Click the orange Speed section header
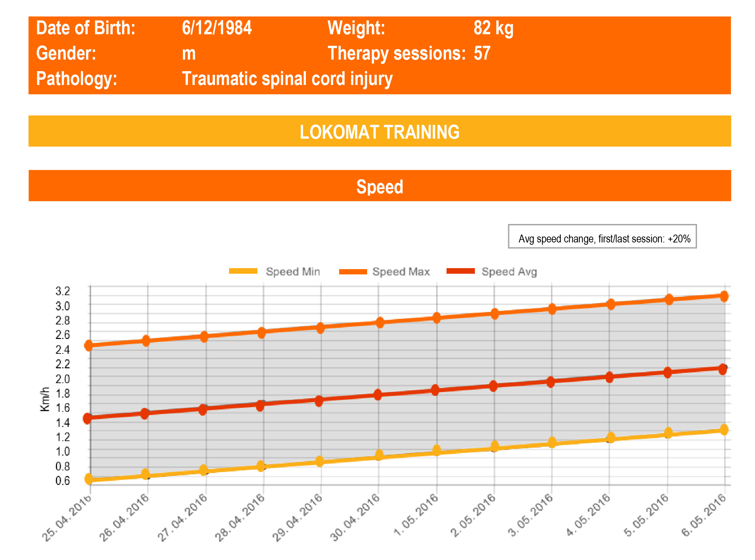This screenshot has height=560, width=755. 379,186
